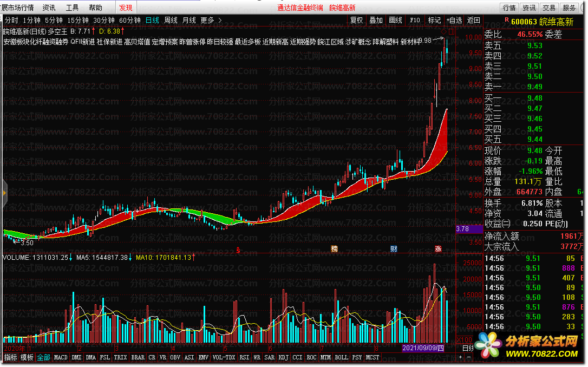Click the red R margin-trading icon

[507, 19]
